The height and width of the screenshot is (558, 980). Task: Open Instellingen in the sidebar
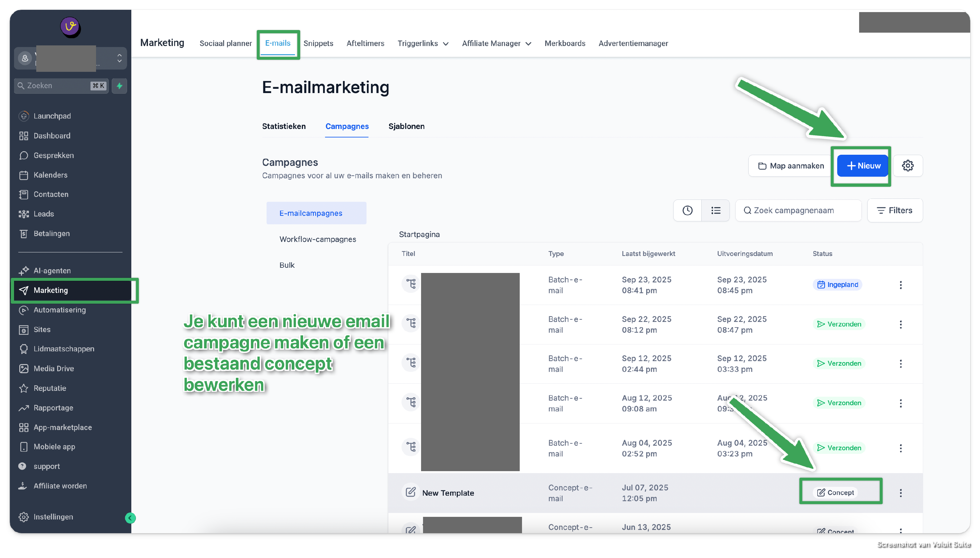53,517
